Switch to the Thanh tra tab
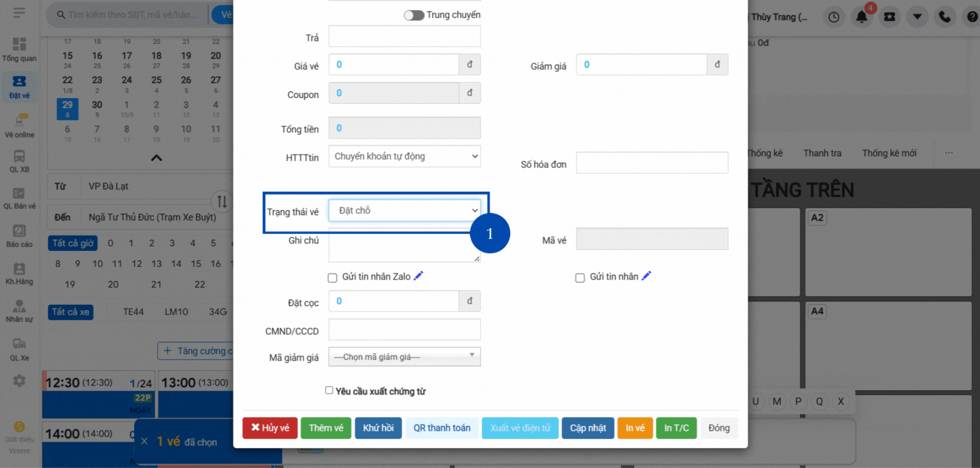 (x=822, y=153)
